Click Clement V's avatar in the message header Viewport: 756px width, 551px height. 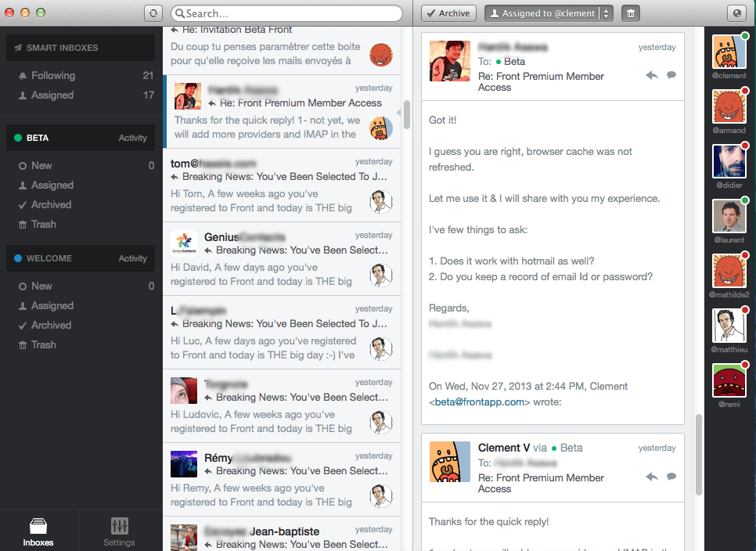pos(449,462)
